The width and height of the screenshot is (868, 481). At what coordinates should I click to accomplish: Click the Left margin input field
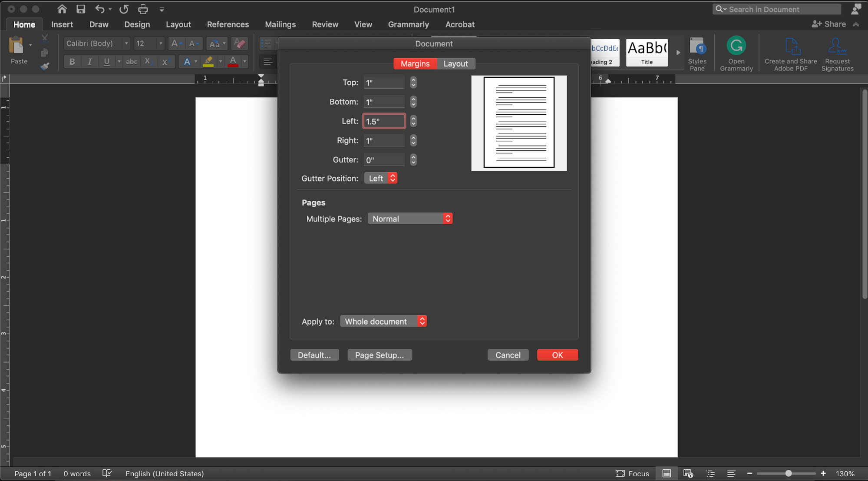[384, 121]
